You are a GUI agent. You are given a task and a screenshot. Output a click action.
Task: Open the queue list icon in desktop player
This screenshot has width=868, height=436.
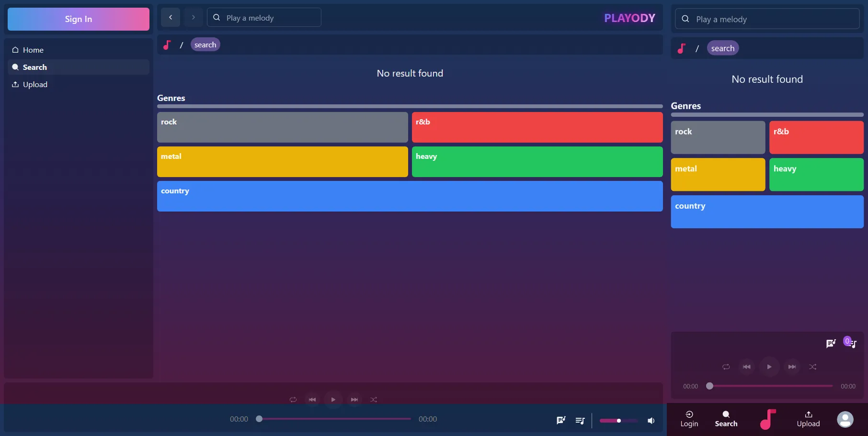[x=580, y=421]
